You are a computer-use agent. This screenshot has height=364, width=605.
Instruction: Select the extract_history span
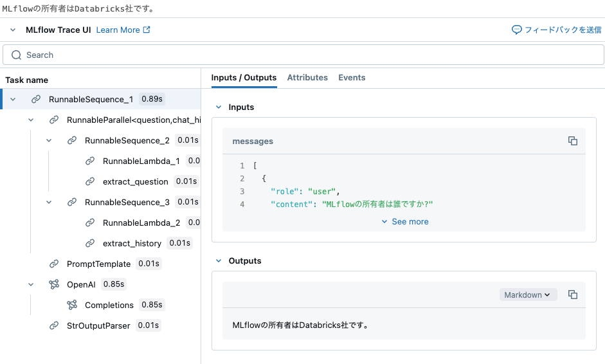(132, 243)
